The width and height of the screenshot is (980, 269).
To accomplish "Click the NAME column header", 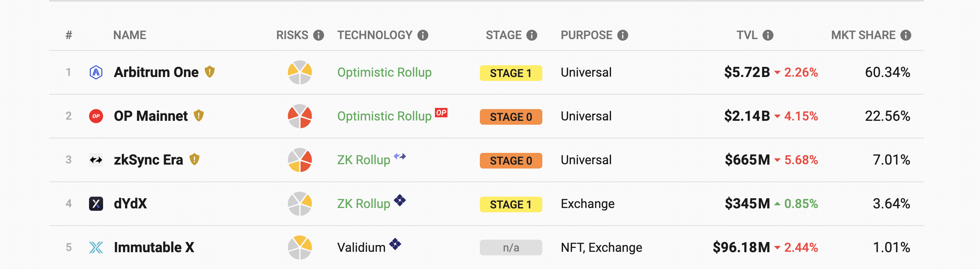I will 130,35.
